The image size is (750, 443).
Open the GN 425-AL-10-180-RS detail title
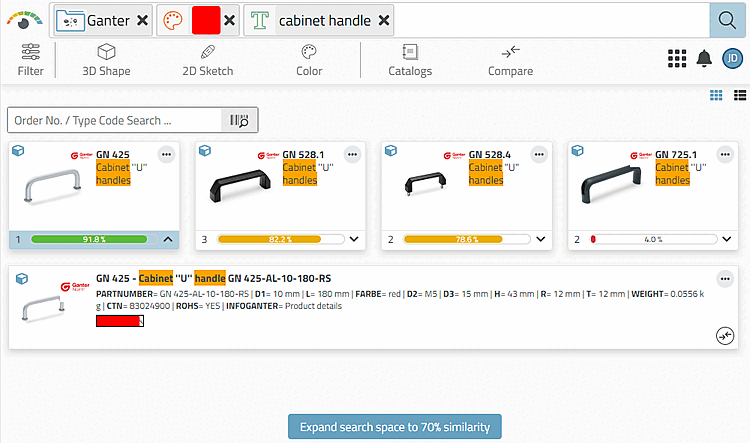click(x=213, y=278)
